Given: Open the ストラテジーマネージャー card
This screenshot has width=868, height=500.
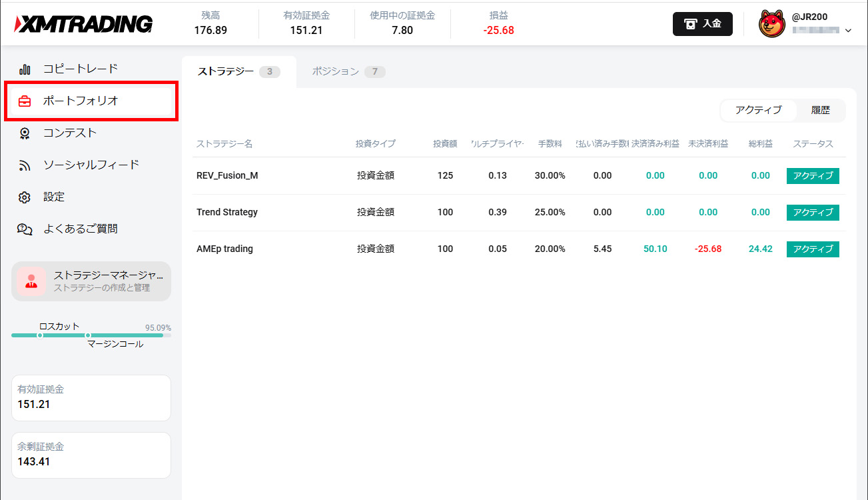Looking at the screenshot, I should pos(91,281).
